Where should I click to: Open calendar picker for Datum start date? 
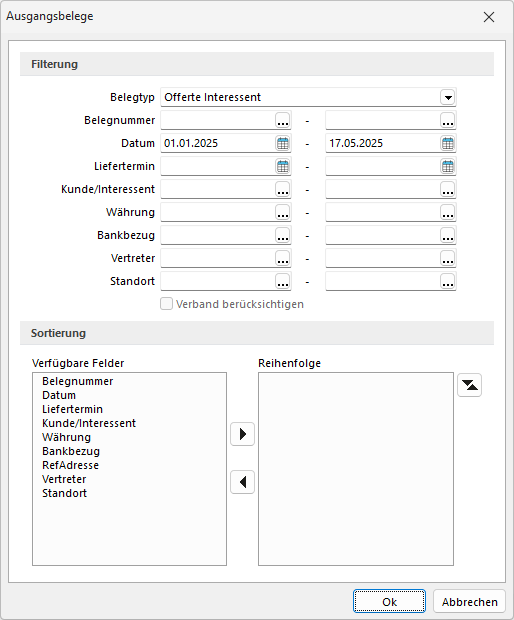point(283,144)
